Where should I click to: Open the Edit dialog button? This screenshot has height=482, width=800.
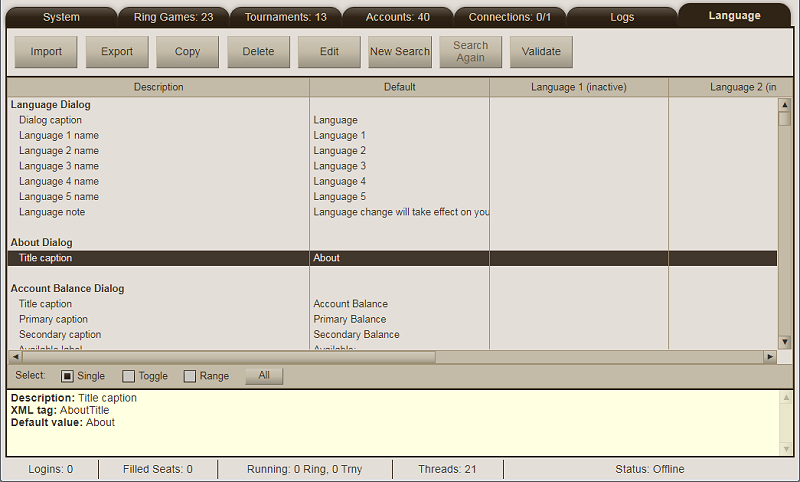(x=329, y=52)
